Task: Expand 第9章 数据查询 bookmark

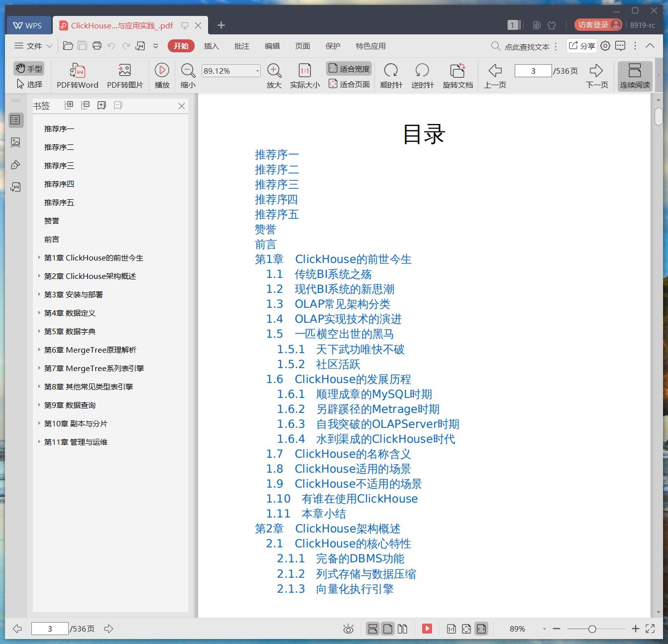Action: [x=39, y=405]
